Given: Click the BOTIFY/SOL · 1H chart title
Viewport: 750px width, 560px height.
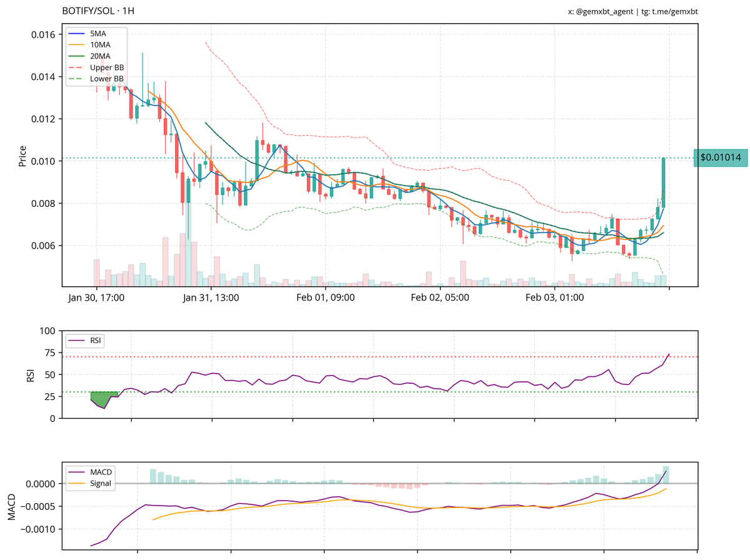Looking at the screenshot, I should [x=98, y=11].
